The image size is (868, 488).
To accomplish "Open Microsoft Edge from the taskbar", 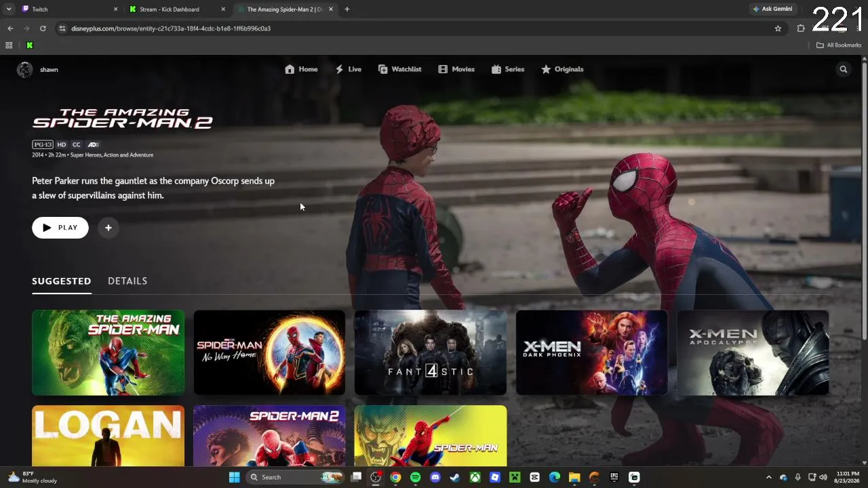I will point(555,477).
